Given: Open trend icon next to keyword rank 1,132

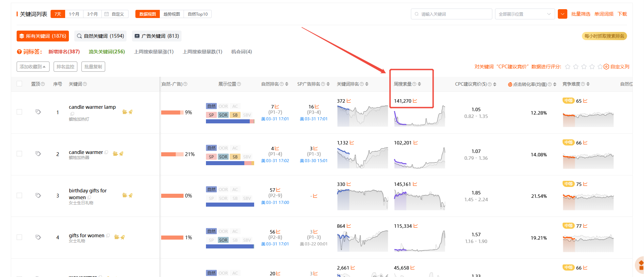Looking at the screenshot, I should [x=352, y=143].
